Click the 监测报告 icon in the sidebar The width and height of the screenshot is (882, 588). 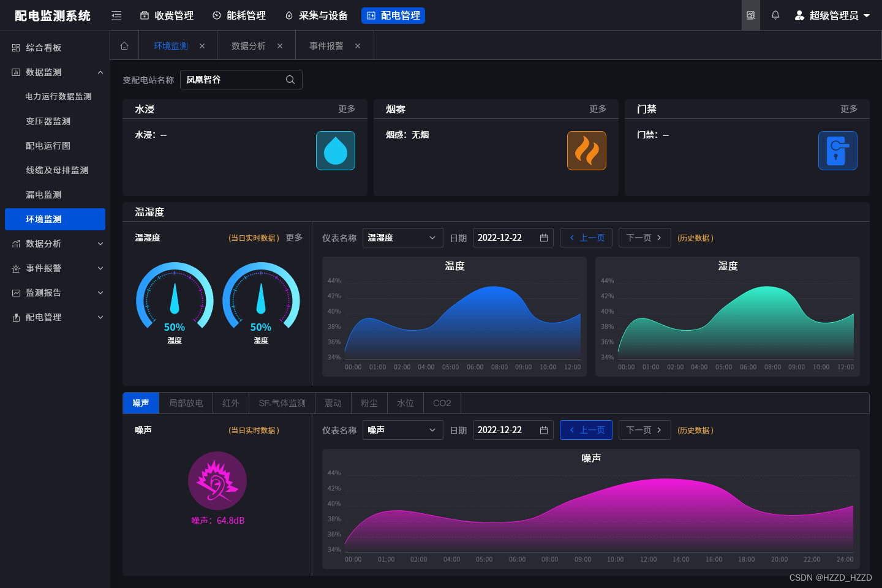click(16, 293)
